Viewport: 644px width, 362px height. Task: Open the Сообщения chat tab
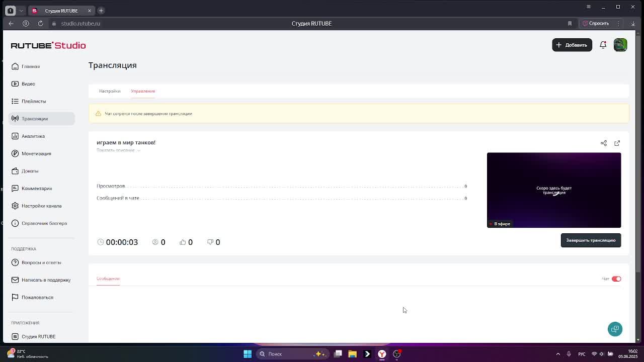(x=108, y=279)
